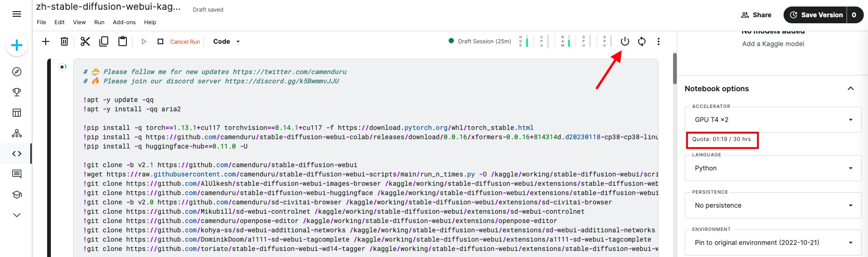This screenshot has height=257, width=868.
Task: Open the more options vertical dots menu
Action: coord(659,41)
